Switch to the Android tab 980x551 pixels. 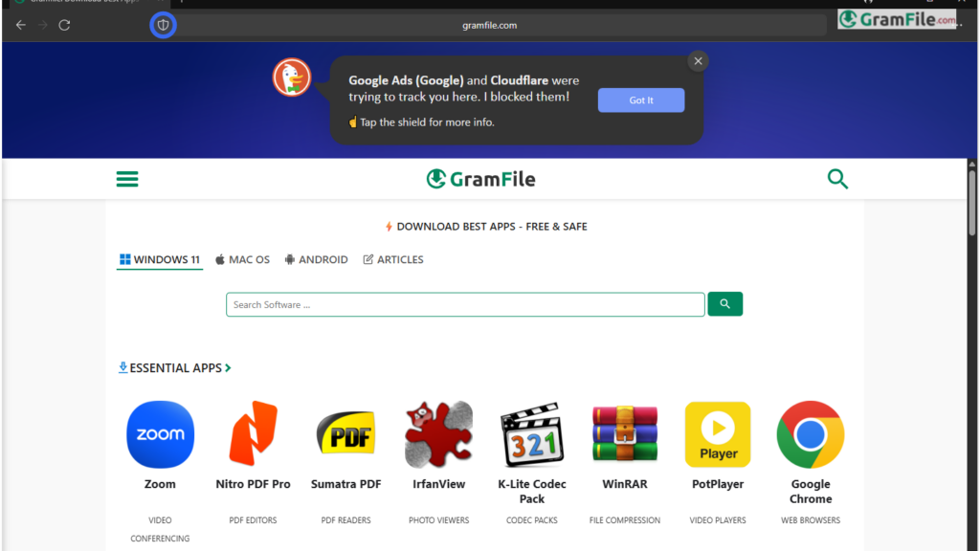316,259
